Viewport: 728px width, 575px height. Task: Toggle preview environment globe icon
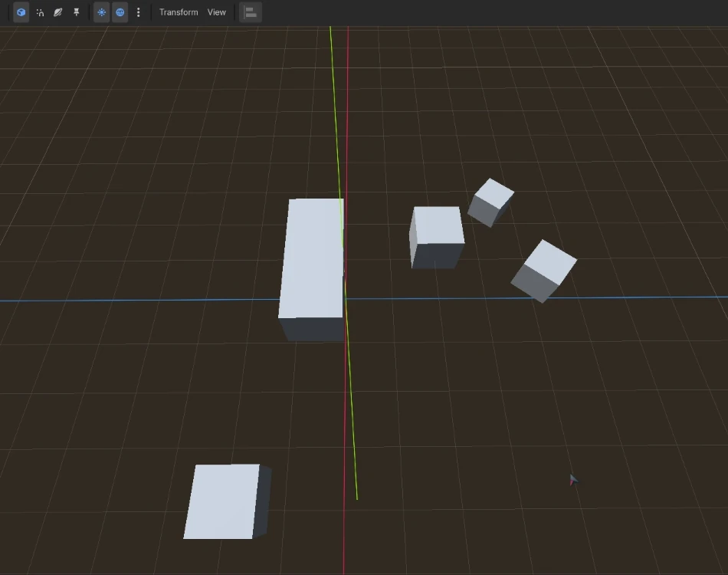(120, 12)
